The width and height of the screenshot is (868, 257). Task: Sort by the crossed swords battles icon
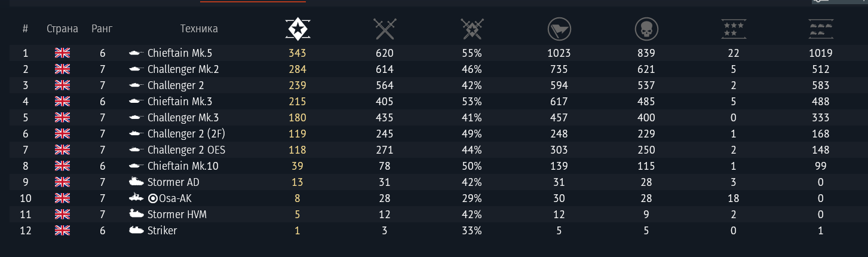[385, 28]
